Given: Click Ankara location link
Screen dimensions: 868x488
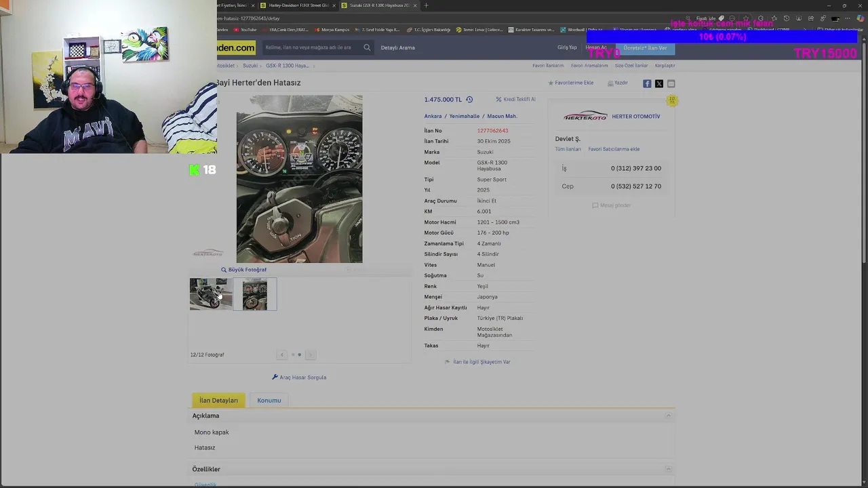Looking at the screenshot, I should coord(433,116).
